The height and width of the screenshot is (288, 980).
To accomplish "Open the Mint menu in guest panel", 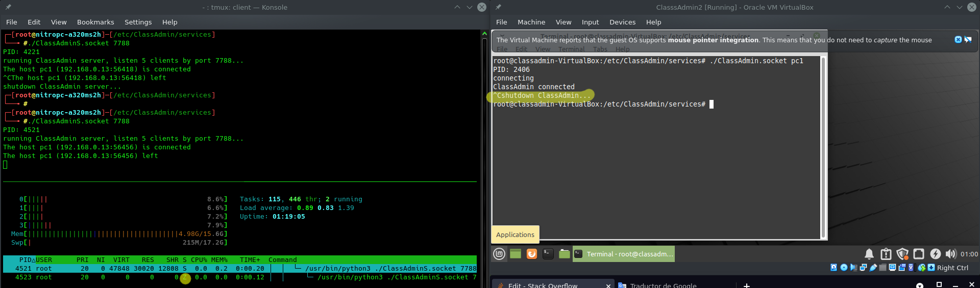I will click(499, 254).
